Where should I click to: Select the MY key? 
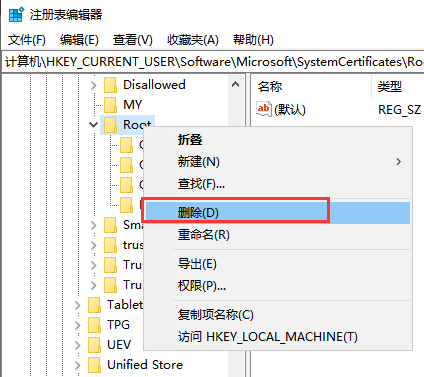coord(133,105)
